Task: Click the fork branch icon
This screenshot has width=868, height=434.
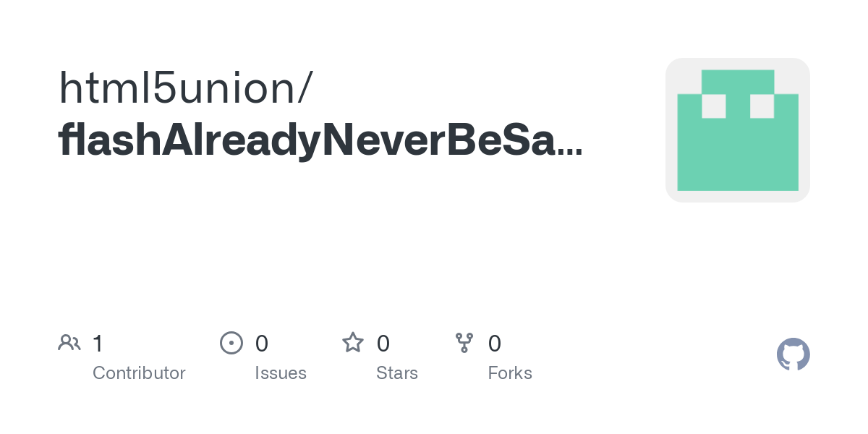Action: (464, 343)
